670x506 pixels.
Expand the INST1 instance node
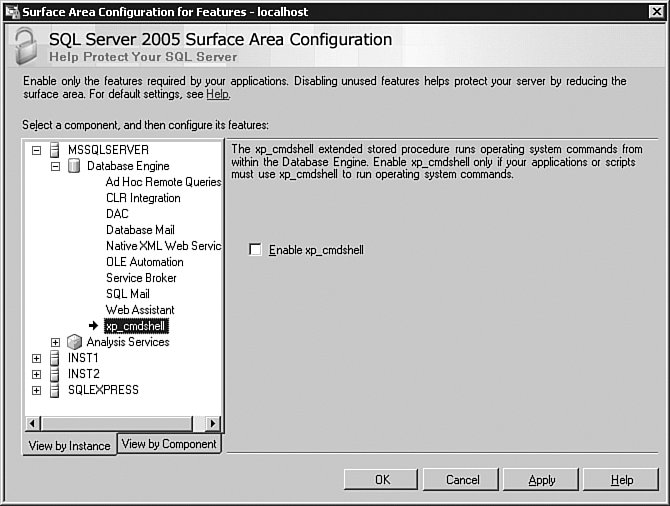coord(37,359)
